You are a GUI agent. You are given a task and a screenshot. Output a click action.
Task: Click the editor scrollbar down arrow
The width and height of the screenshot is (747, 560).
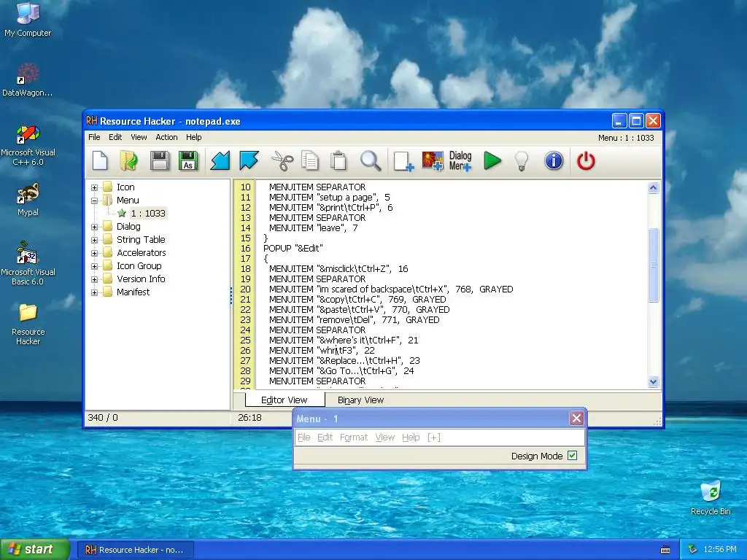click(653, 381)
